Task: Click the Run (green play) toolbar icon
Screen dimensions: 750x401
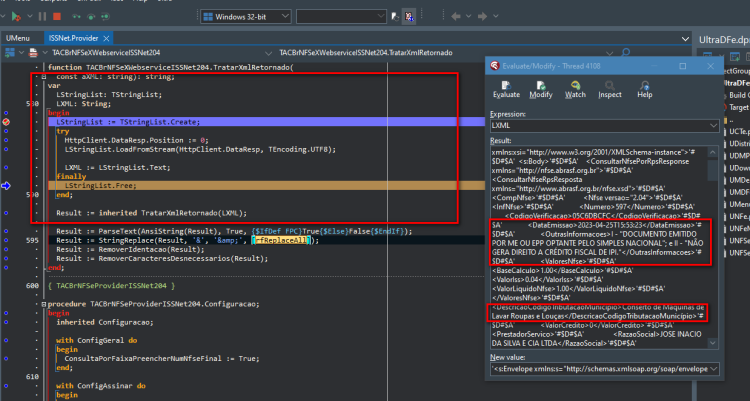Action: tap(16, 17)
